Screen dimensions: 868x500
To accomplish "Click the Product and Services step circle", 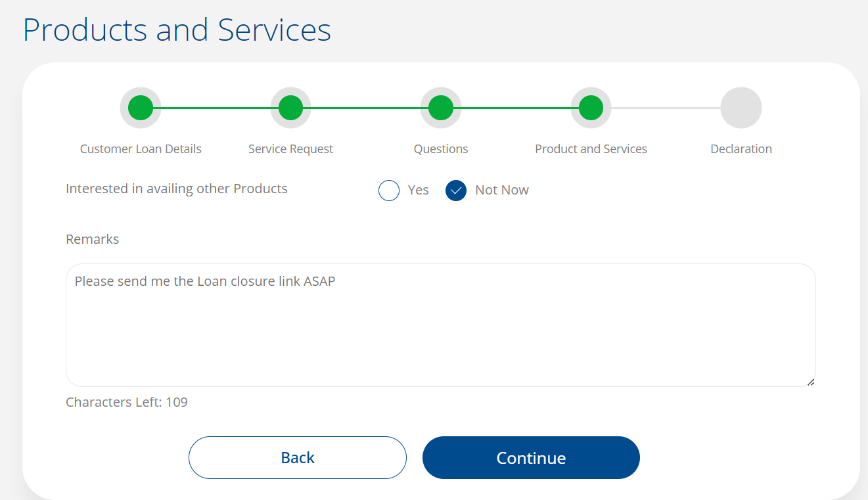I will [x=591, y=108].
